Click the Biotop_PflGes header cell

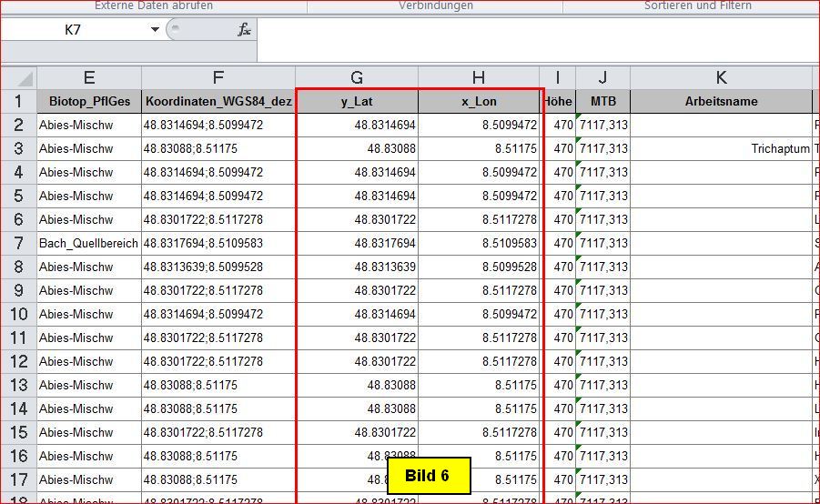88,102
